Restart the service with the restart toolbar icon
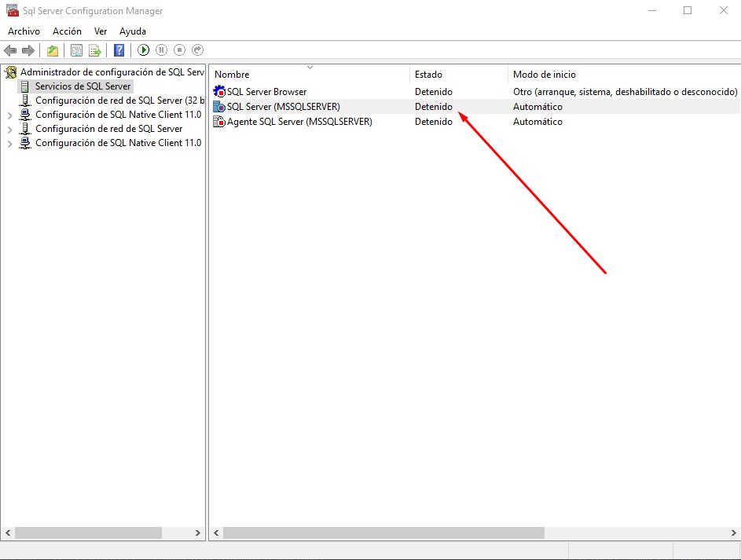Image resolution: width=741 pixels, height=560 pixels. [x=196, y=49]
